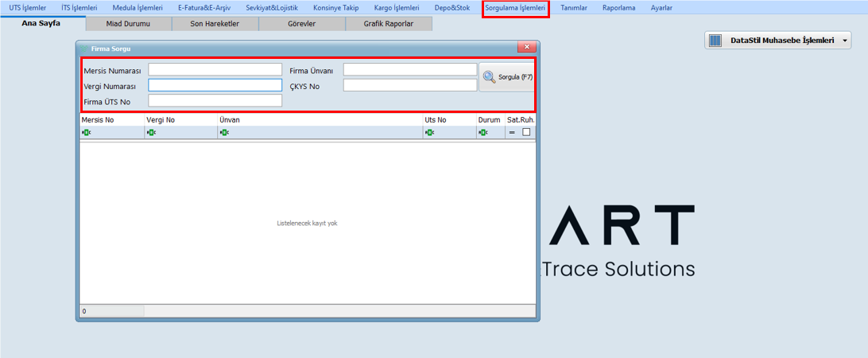This screenshot has height=358, width=868.
Task: Switch to the Miad Durumu tab
Action: pos(128,24)
